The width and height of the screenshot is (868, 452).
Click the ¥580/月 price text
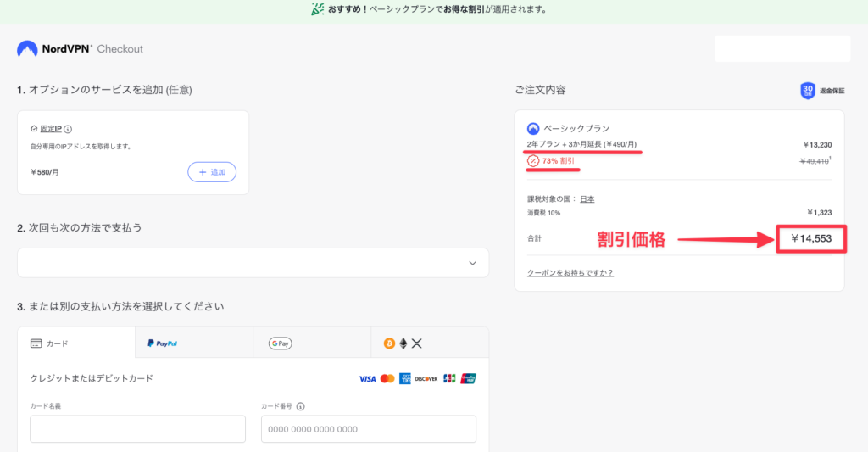45,172
